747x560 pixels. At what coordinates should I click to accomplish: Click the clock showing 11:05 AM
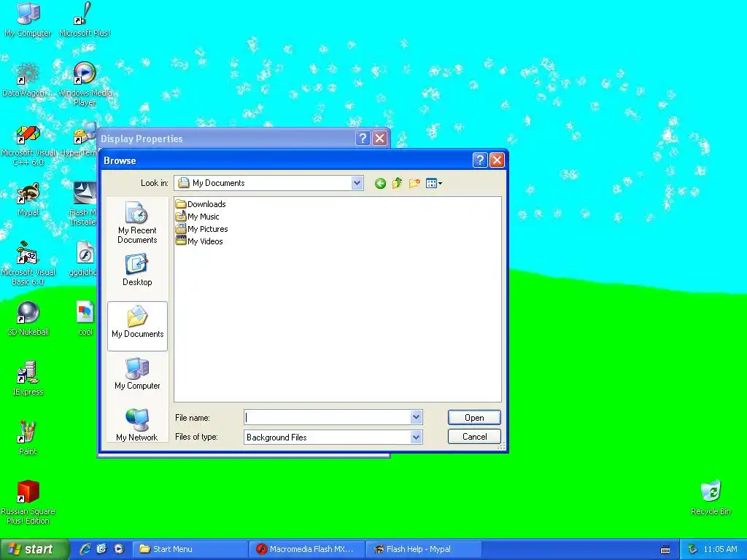coord(720,549)
